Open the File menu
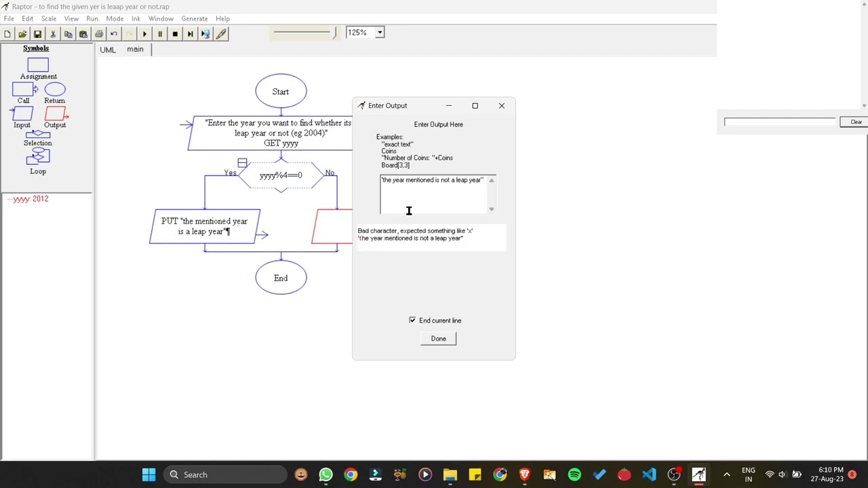Image resolution: width=868 pixels, height=488 pixels. tap(9, 18)
